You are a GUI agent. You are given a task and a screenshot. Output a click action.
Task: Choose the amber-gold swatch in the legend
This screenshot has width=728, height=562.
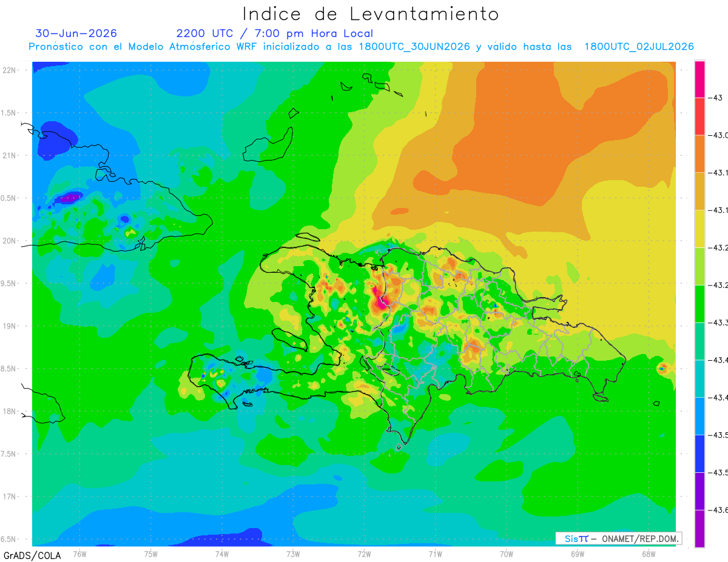699,191
